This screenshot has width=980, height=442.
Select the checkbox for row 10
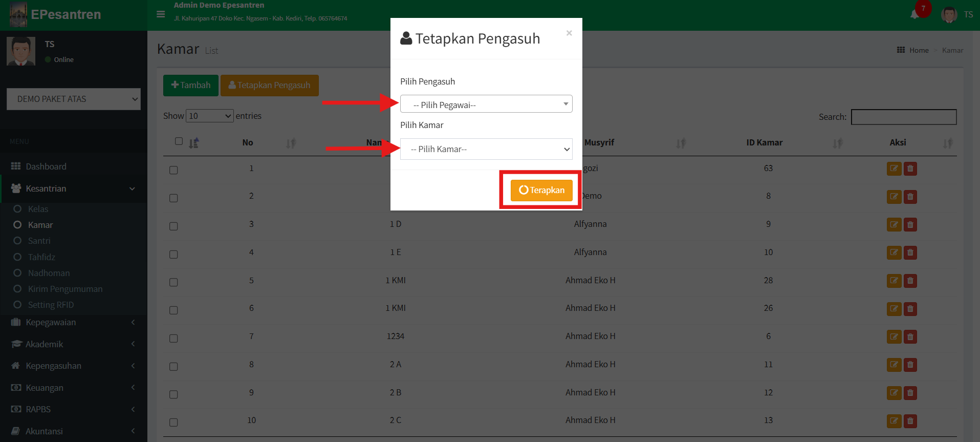pos(173,423)
